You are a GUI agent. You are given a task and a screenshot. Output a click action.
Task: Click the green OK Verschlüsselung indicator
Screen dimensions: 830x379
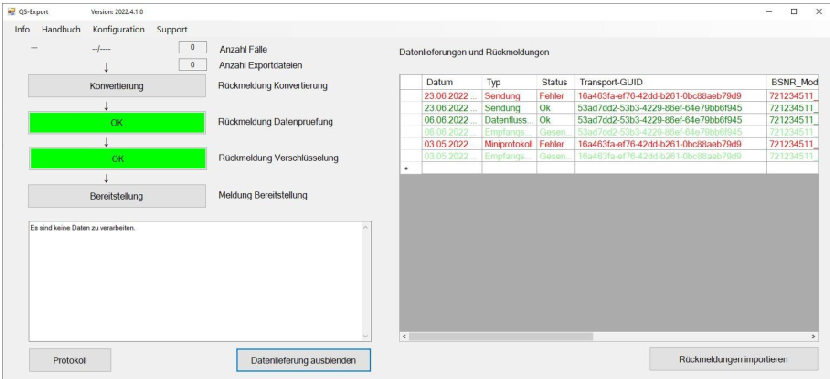click(x=117, y=159)
